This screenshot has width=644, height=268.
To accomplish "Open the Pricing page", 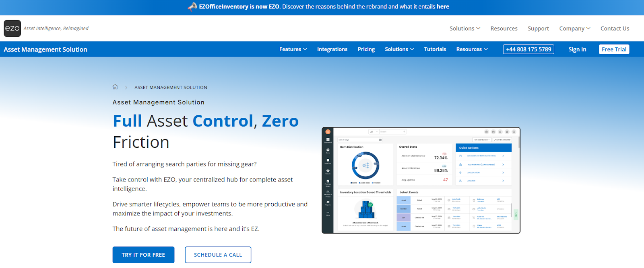I will pyautogui.click(x=366, y=49).
